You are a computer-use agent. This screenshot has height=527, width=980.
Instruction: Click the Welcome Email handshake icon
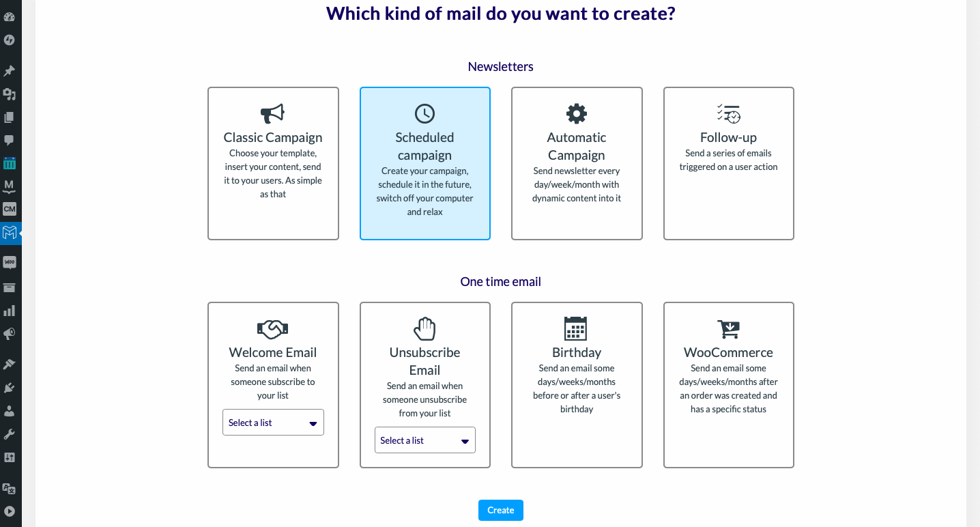point(273,328)
